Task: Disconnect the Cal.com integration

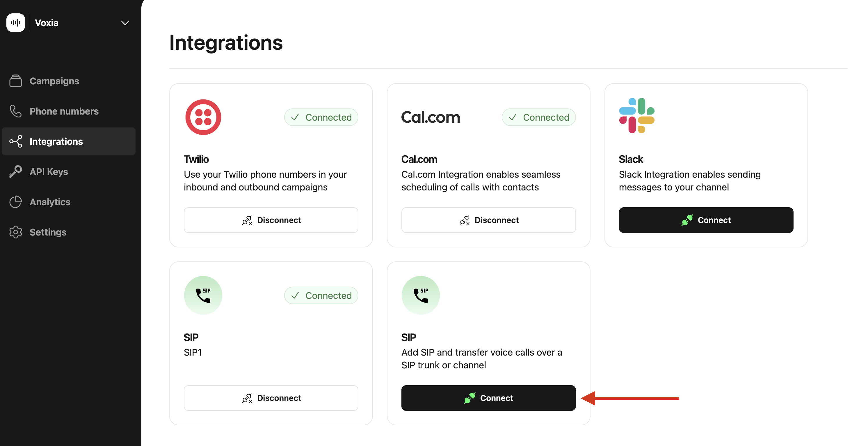Action: click(x=488, y=220)
